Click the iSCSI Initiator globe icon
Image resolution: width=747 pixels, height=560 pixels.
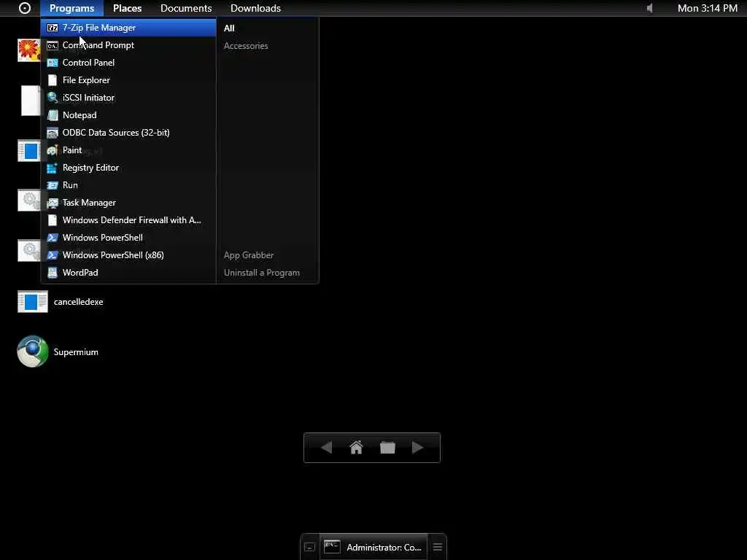pyautogui.click(x=53, y=98)
